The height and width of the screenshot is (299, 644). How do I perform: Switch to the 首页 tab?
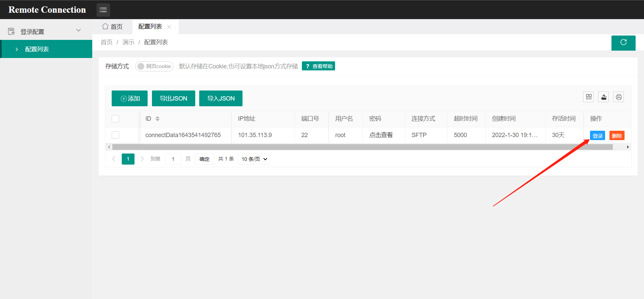click(x=112, y=26)
